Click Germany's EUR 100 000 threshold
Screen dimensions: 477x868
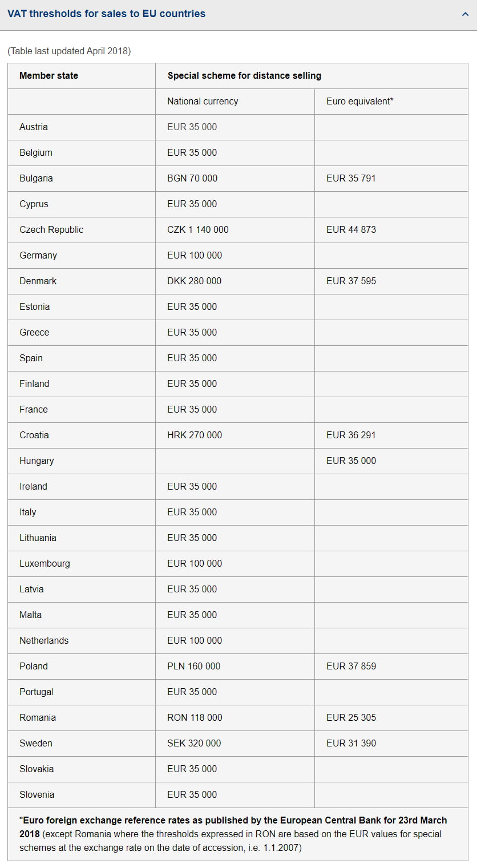[x=197, y=255]
